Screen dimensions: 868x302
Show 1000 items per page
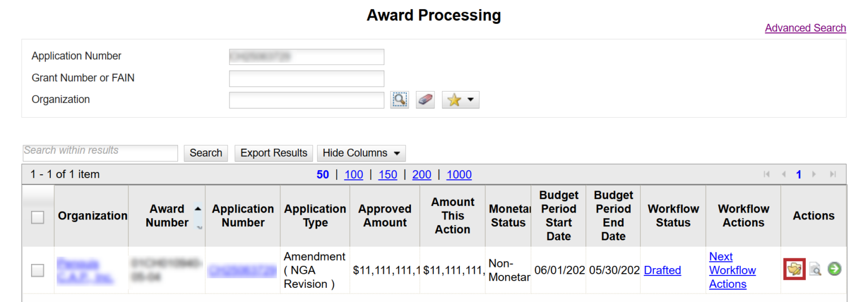point(459,175)
